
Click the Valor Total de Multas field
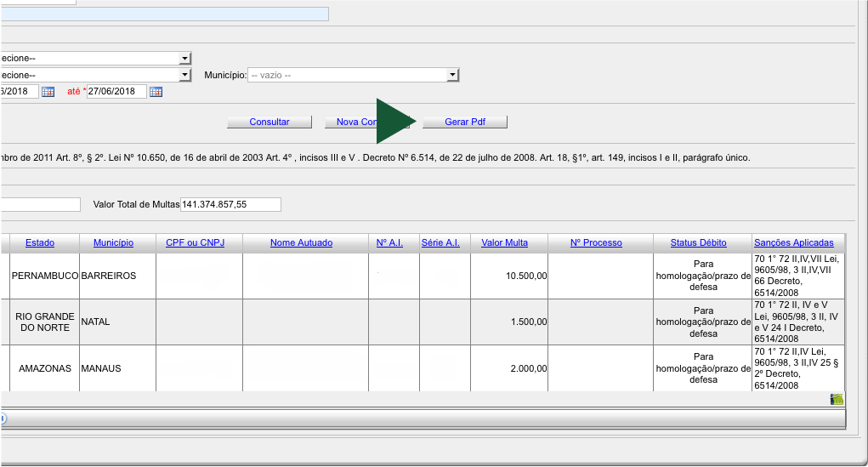point(230,205)
